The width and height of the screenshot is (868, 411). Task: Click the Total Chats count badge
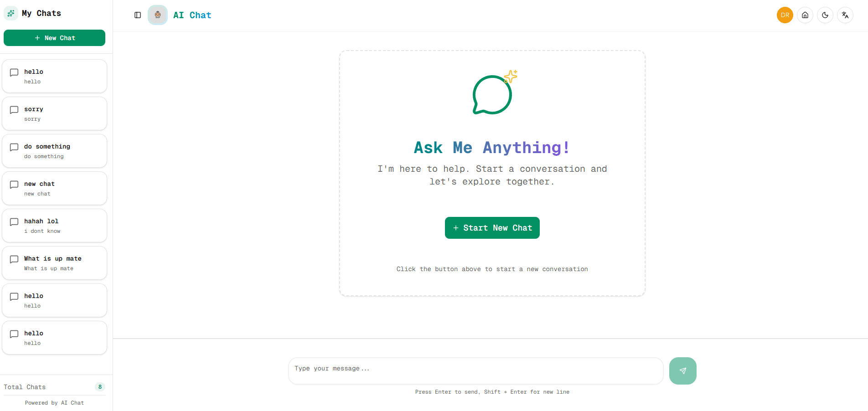pyautogui.click(x=100, y=387)
